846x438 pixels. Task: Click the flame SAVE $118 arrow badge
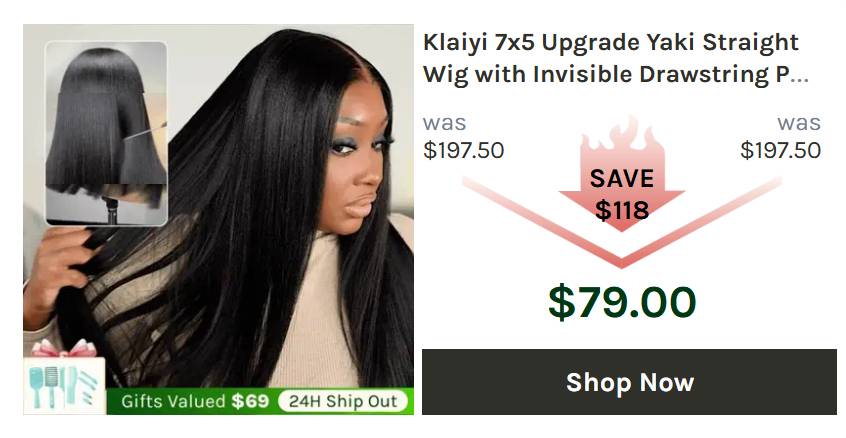tap(622, 175)
